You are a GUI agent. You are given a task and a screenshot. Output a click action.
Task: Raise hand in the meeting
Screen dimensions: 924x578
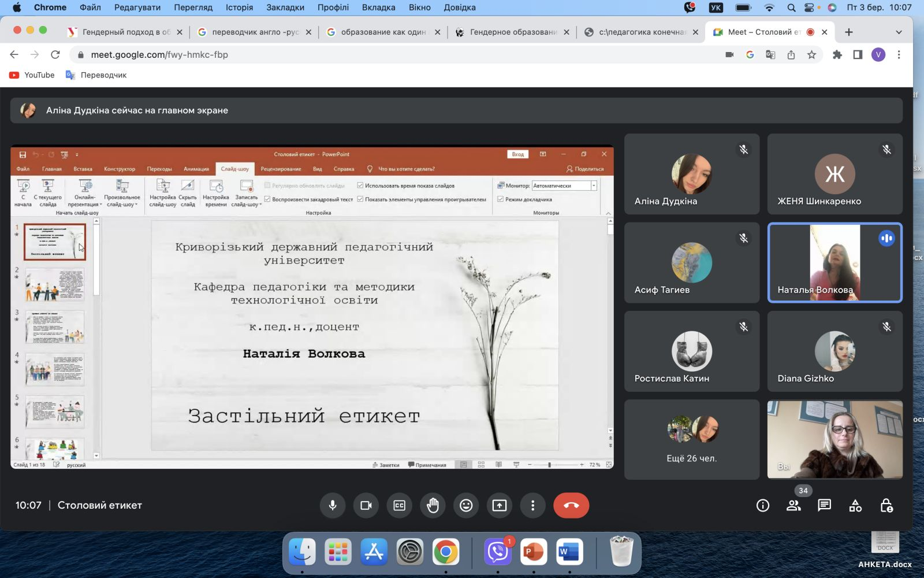point(433,505)
